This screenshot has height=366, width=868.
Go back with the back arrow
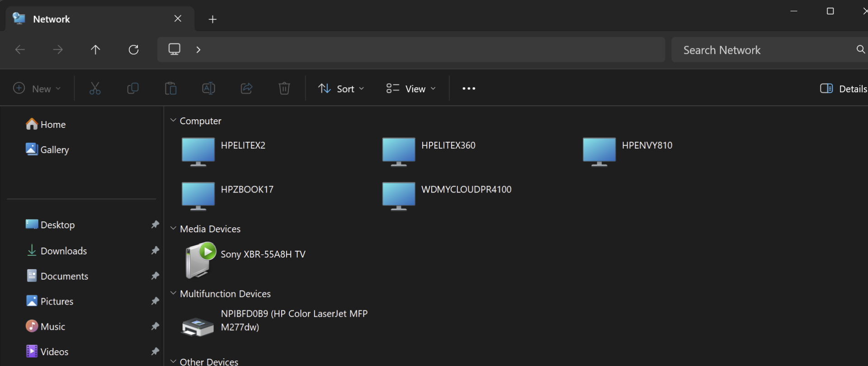tap(20, 50)
